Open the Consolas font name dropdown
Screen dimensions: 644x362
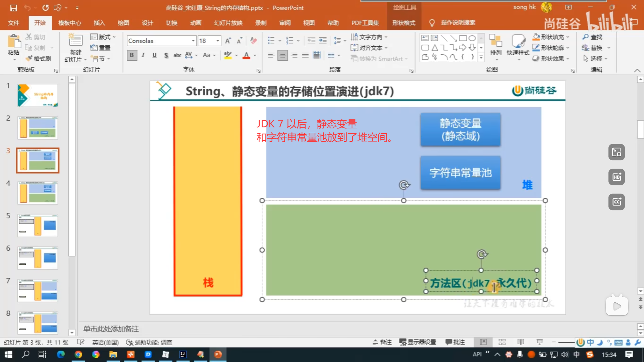click(x=193, y=41)
